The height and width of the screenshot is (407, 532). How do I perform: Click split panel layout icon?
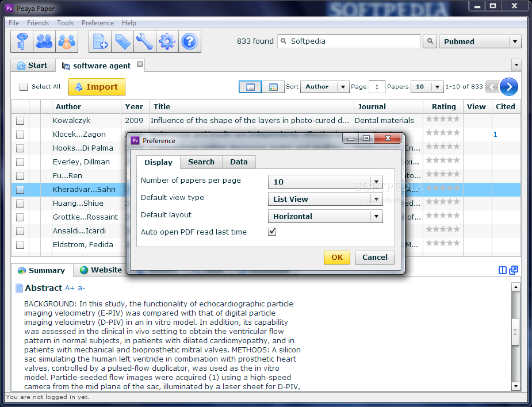[503, 270]
